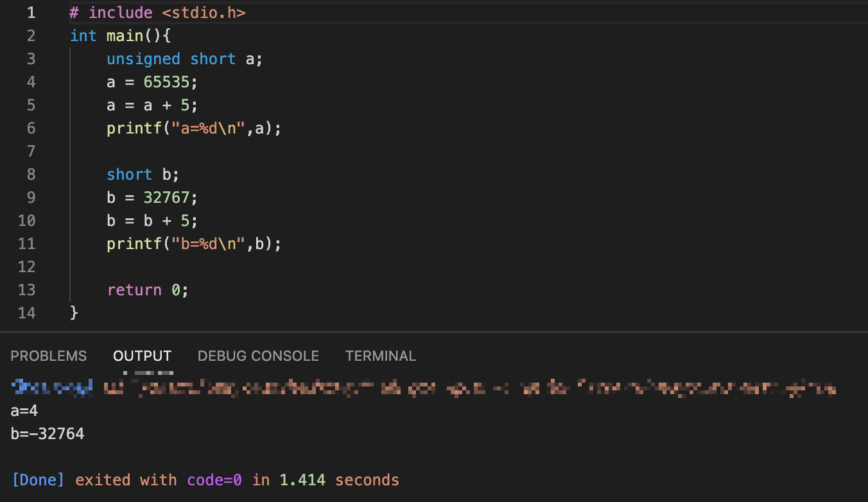The height and width of the screenshot is (502, 868).
Task: Click the '[Done]' label in output
Action: point(39,480)
